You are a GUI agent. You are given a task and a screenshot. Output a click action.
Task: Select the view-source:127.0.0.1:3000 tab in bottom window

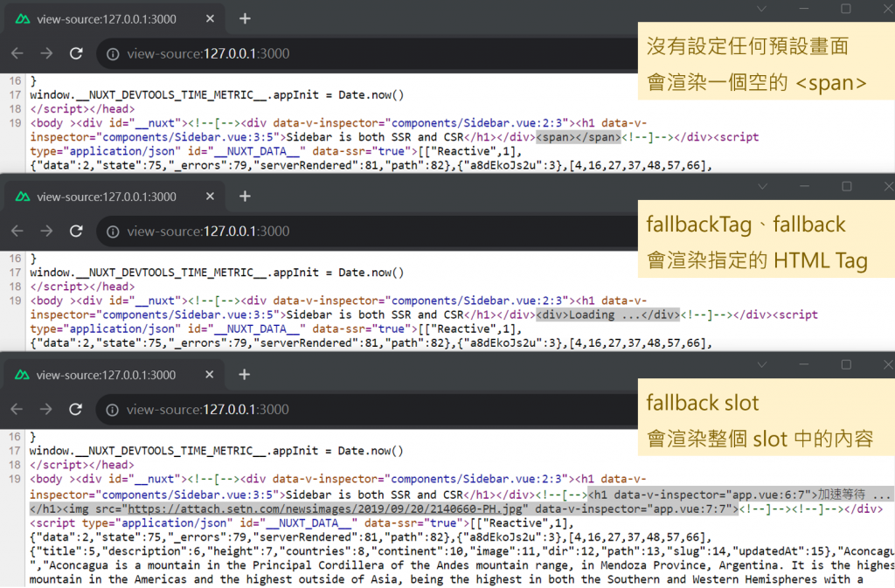[x=114, y=376]
